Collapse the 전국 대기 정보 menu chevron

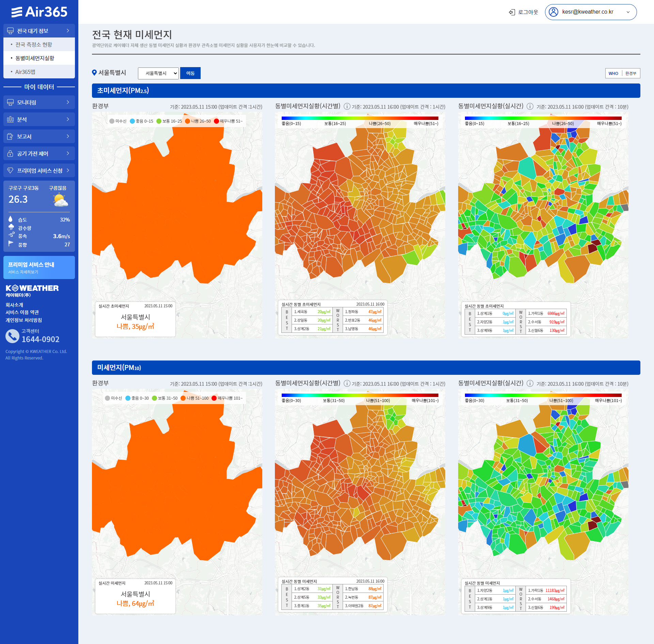click(x=68, y=31)
